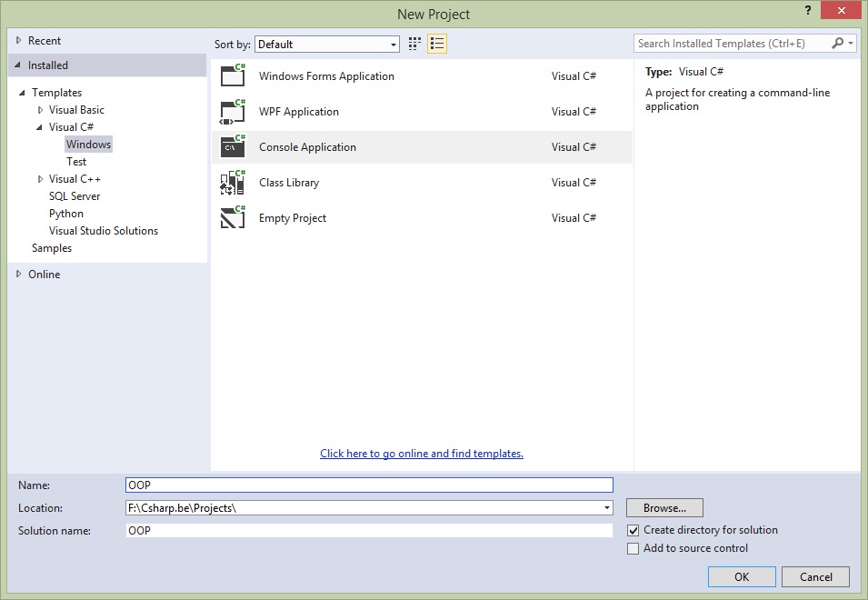Viewport: 868px width, 600px height.
Task: Click the search magnifier icon
Action: coord(838,43)
